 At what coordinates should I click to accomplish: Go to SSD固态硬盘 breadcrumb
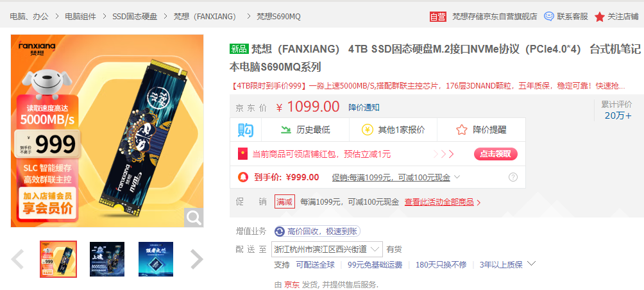coord(135,17)
